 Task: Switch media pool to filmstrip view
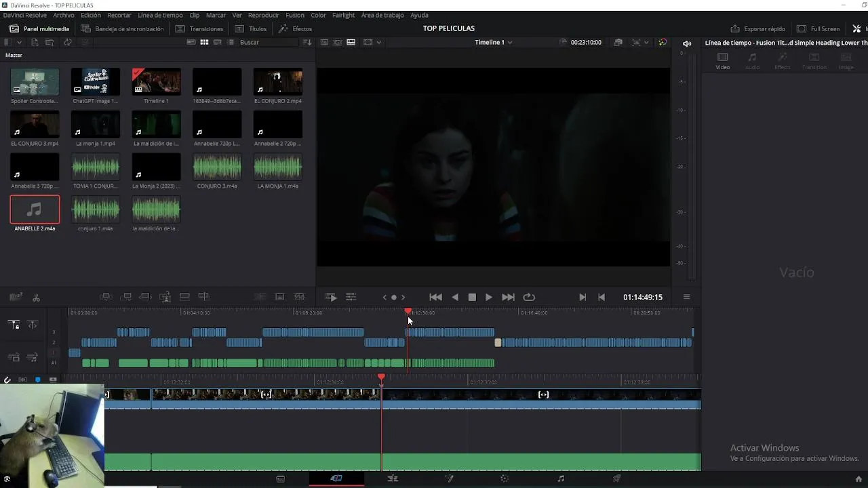(218, 42)
